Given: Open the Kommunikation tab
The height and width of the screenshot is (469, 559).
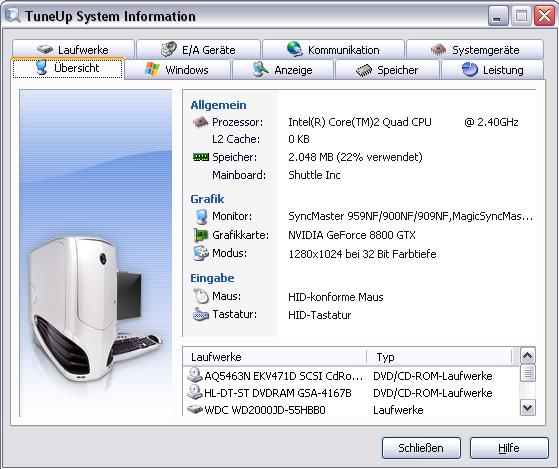Looking at the screenshot, I should [x=333, y=50].
